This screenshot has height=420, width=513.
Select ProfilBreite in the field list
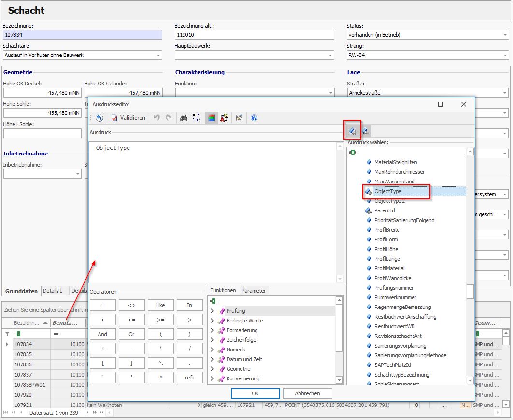[x=386, y=230]
